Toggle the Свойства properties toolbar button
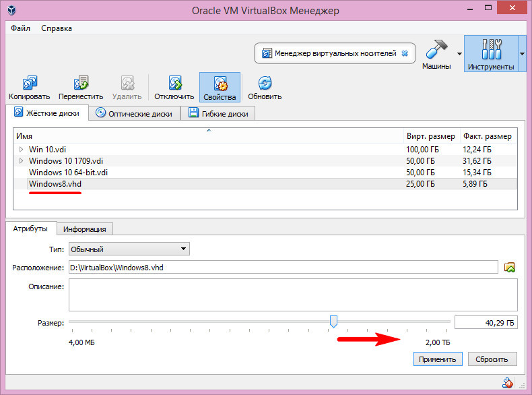Screen dimensions: 532x395 pyautogui.click(x=220, y=87)
